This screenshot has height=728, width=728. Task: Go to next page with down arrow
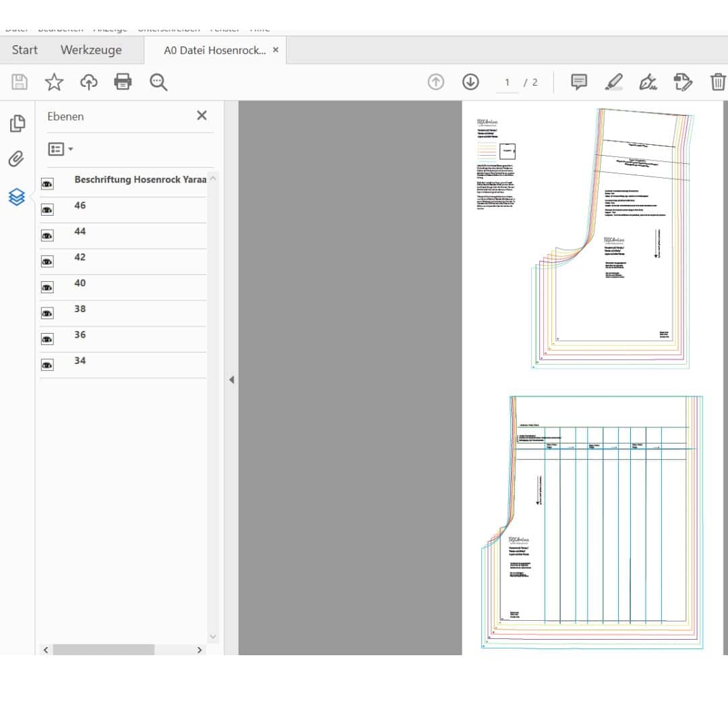470,82
